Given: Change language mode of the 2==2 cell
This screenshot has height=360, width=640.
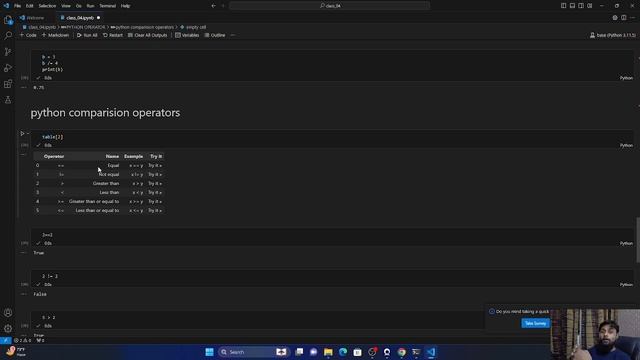Looking at the screenshot, I should (x=626, y=244).
